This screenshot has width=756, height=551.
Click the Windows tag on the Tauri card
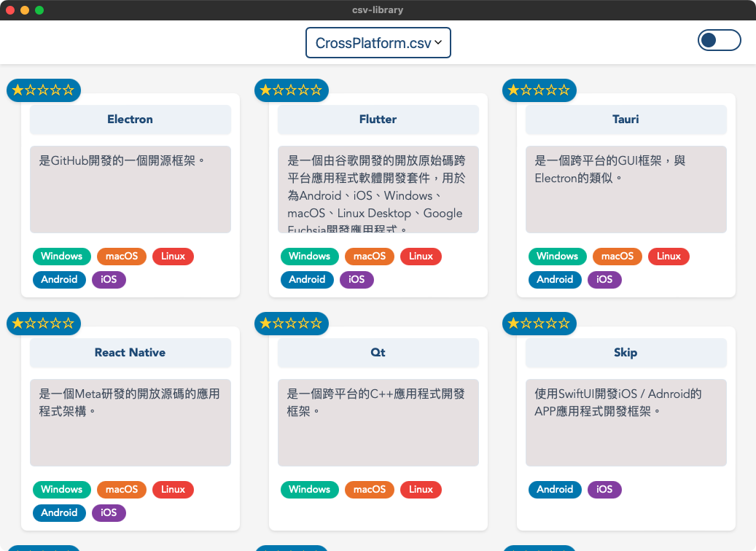558,257
